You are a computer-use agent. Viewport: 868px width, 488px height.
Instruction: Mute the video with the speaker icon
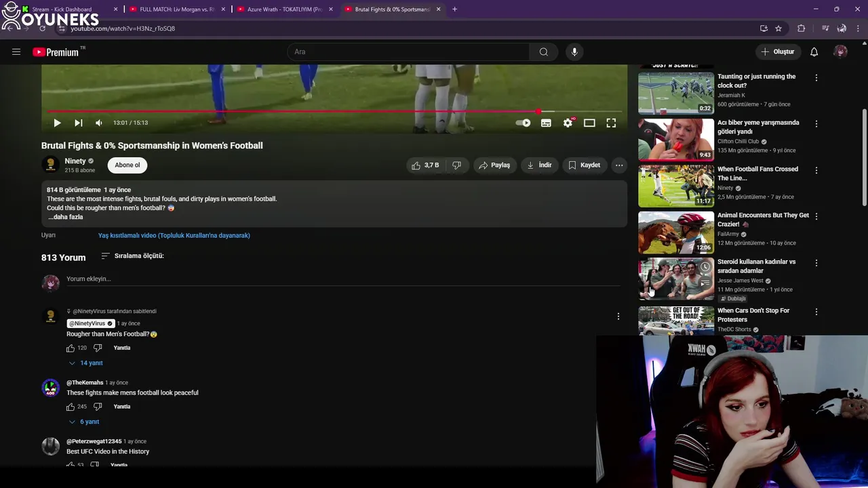pyautogui.click(x=99, y=123)
